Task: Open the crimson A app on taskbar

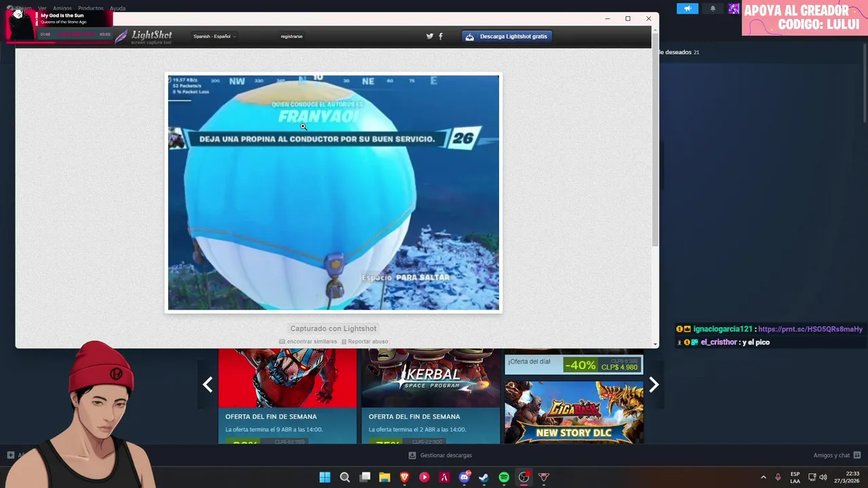Action: [x=444, y=477]
